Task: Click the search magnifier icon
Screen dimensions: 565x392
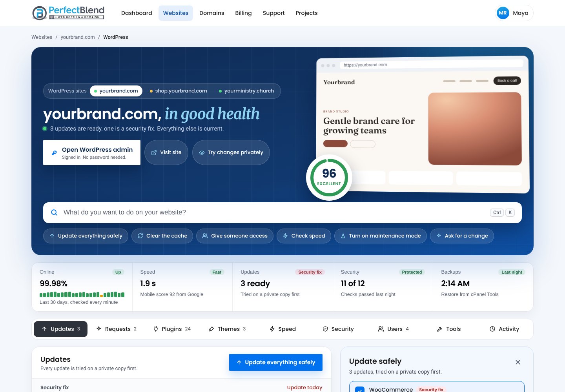Action: pyautogui.click(x=54, y=212)
